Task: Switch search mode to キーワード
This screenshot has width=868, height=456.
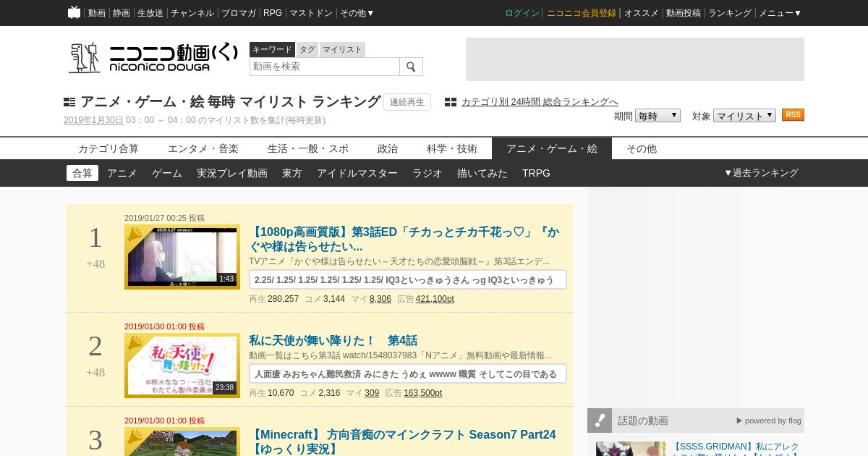Action: click(272, 49)
